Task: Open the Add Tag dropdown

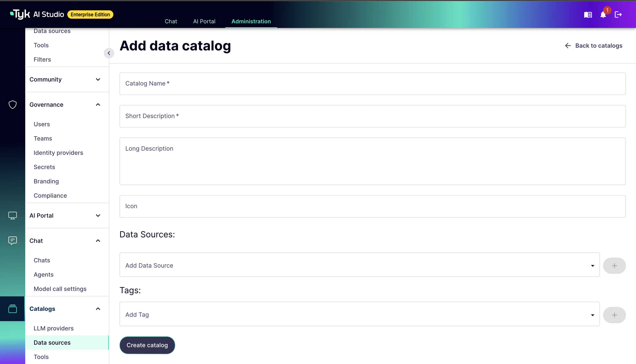Action: pos(592,315)
